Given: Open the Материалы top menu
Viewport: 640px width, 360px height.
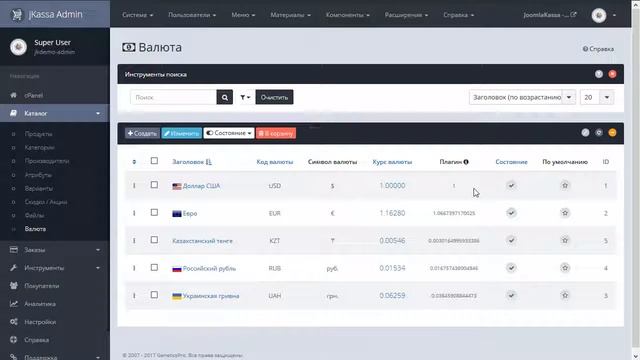Looking at the screenshot, I should pyautogui.click(x=290, y=15).
